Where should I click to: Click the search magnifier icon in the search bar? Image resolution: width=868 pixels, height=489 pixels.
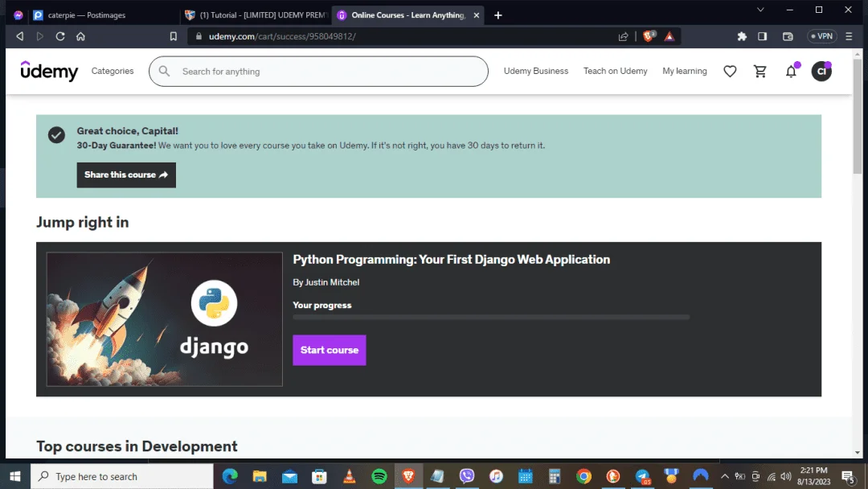coord(164,71)
